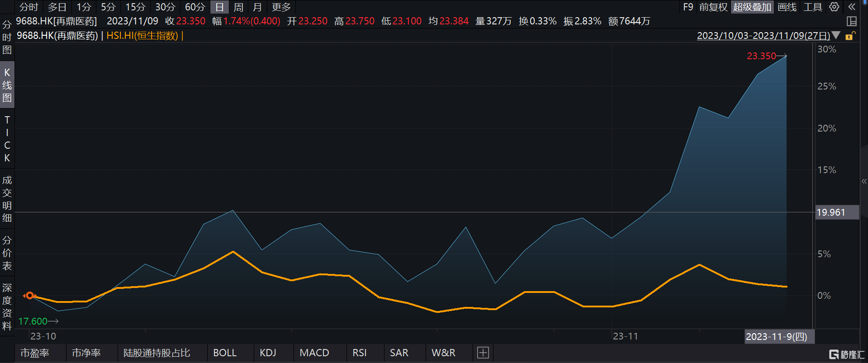
Task: Click the double-chevron collapse icon at top right
Action: coord(852,7)
